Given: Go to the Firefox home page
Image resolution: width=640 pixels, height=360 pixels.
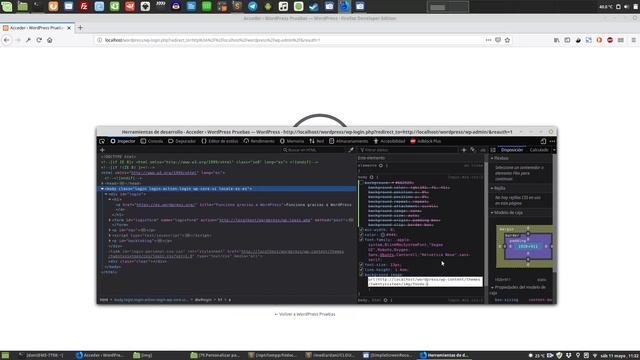Looking at the screenshot, I should (50, 40).
